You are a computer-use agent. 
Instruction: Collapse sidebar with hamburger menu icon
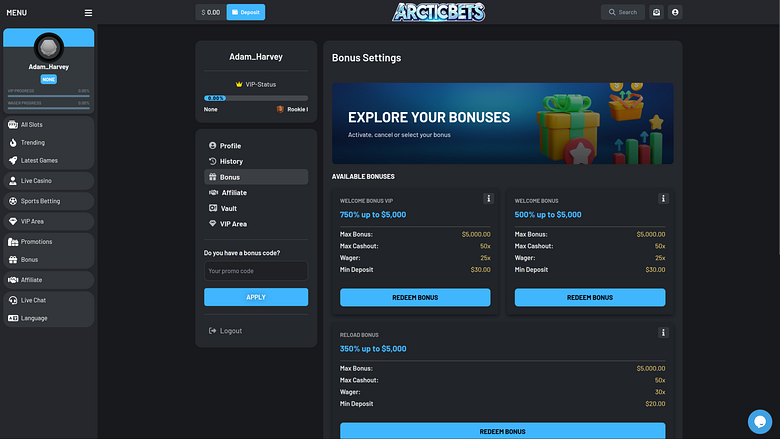(88, 13)
